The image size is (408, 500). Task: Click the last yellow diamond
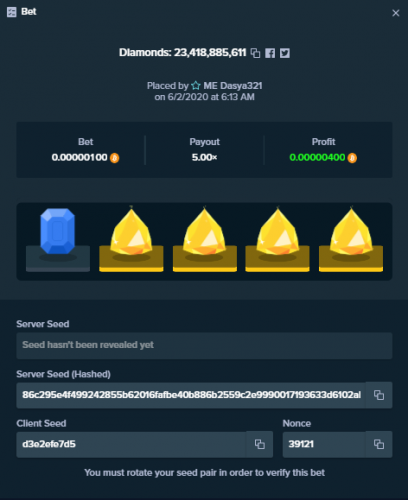351,231
